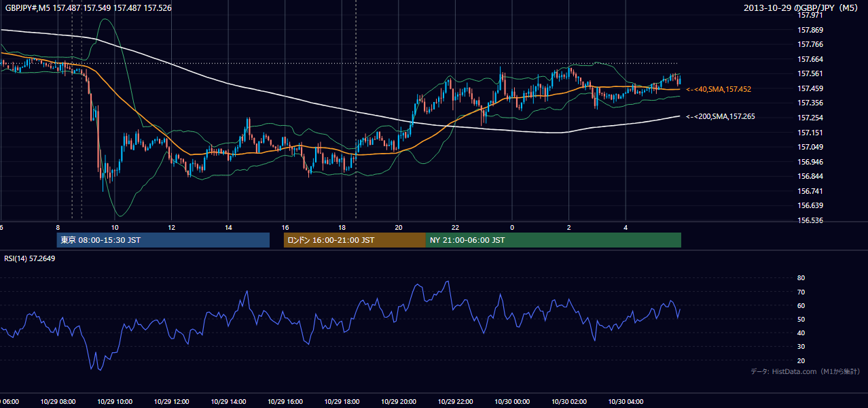
Task: Click RSI axis level 70
Action: [801, 292]
